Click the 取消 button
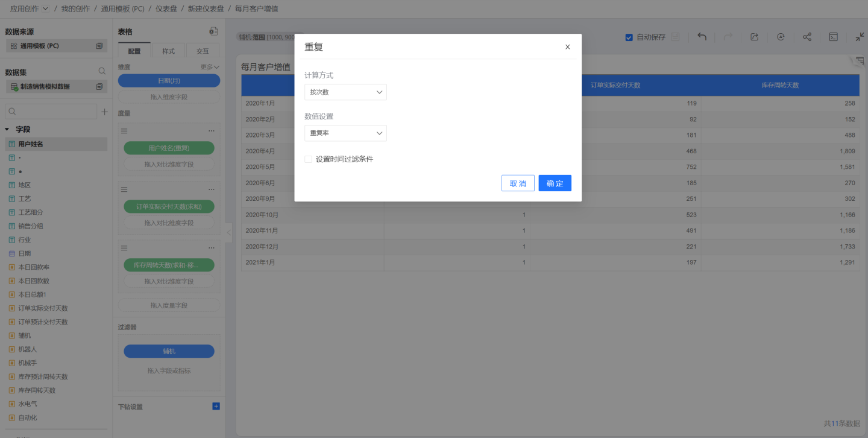 (x=518, y=183)
